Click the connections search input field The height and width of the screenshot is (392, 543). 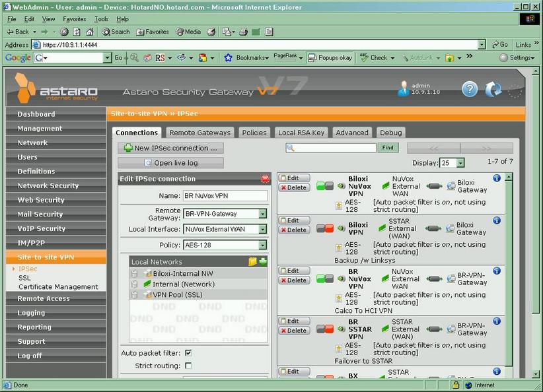click(331, 148)
